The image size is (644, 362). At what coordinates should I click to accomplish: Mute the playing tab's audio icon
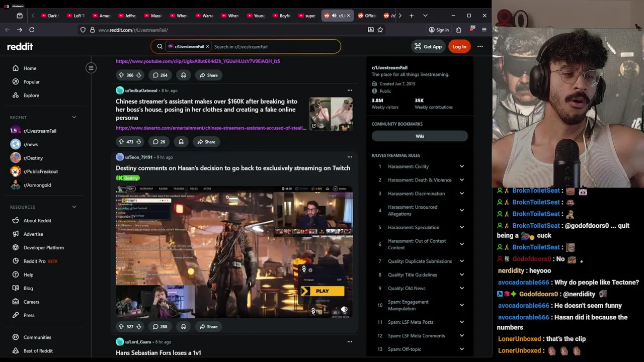point(334,16)
